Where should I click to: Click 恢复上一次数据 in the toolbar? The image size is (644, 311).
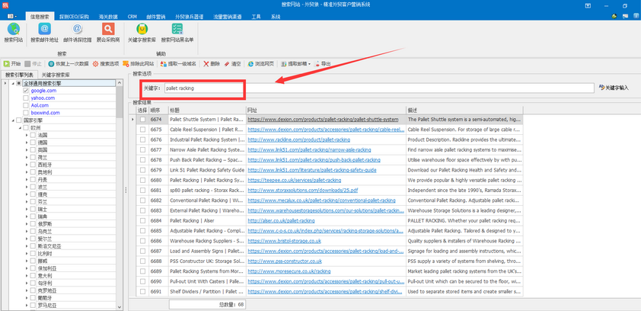(69, 64)
